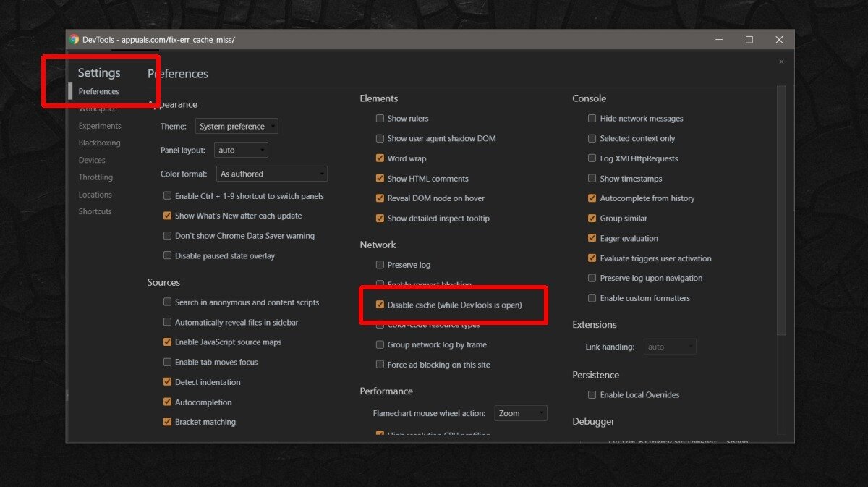
Task: Disable Word wrap
Action: click(x=380, y=158)
